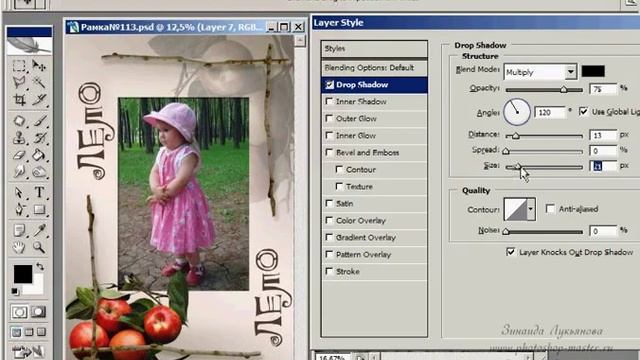Select the Notes tool
The width and height of the screenshot is (640, 360).
(19, 230)
